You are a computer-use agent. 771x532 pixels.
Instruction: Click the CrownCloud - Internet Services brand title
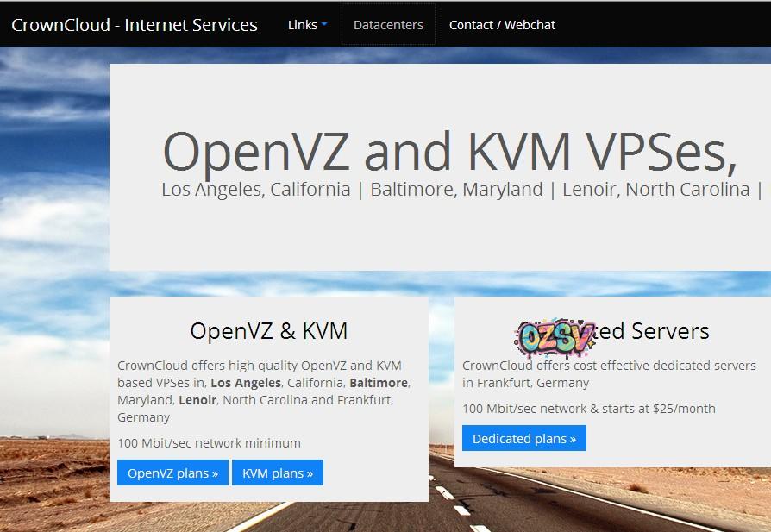coord(135,25)
